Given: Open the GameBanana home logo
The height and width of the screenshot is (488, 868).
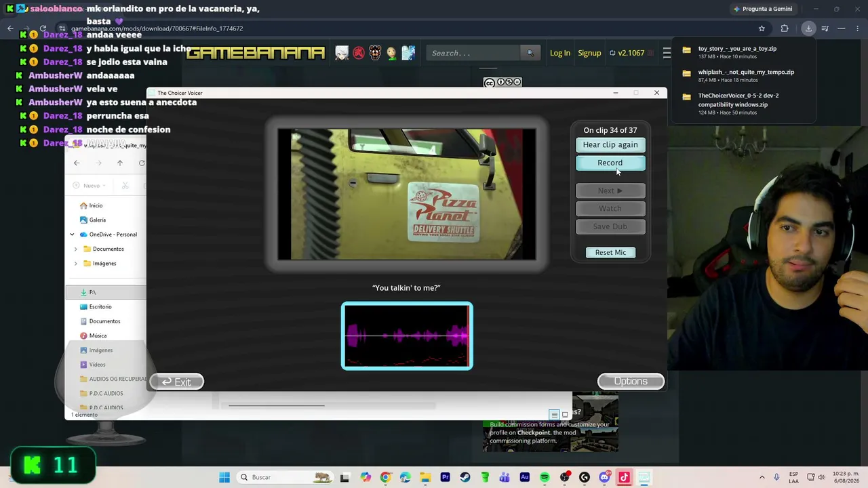Looking at the screenshot, I should [x=256, y=53].
